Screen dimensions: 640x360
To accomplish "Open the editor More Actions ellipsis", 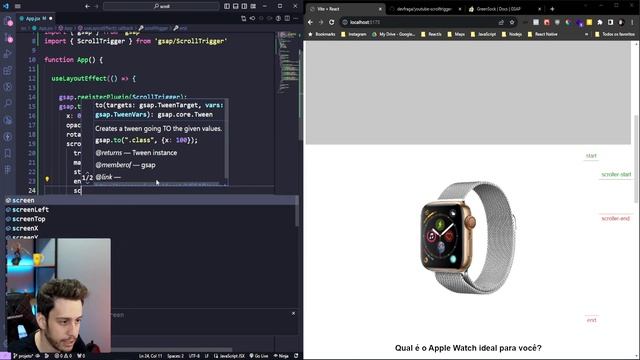I will click(296, 18).
